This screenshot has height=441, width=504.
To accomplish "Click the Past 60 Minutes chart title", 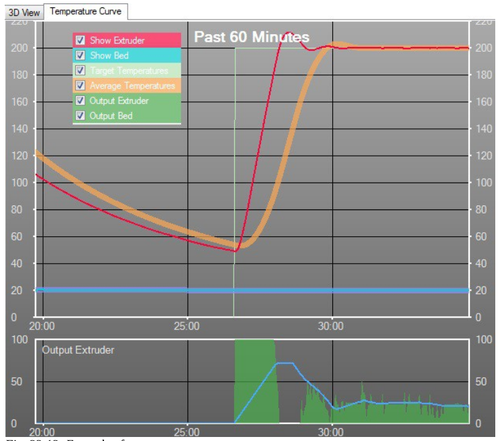I will tap(252, 37).
